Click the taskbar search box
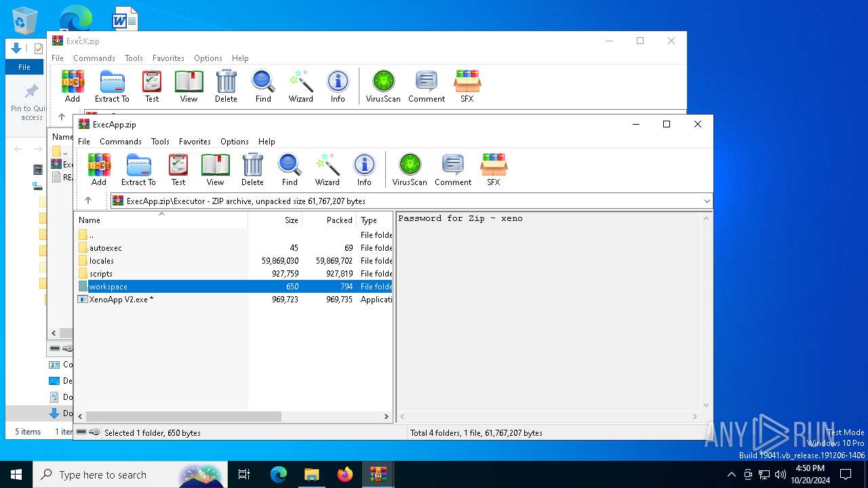 click(130, 474)
